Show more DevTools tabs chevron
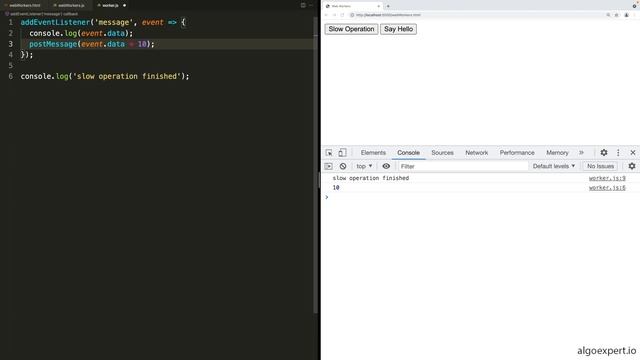This screenshot has width=640, height=360. click(581, 153)
